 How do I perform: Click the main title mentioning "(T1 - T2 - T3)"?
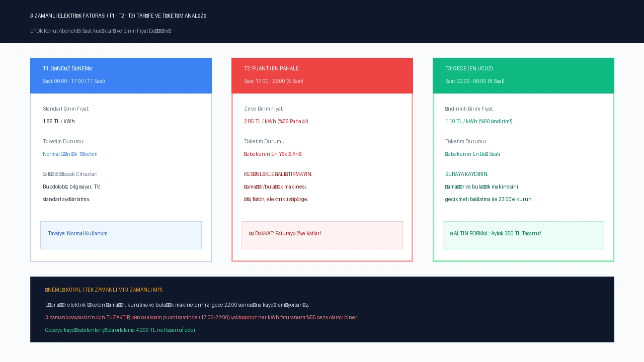click(118, 16)
